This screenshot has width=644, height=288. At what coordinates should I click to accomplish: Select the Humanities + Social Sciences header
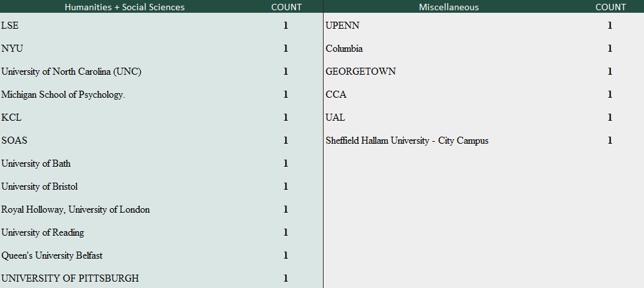coord(125,7)
